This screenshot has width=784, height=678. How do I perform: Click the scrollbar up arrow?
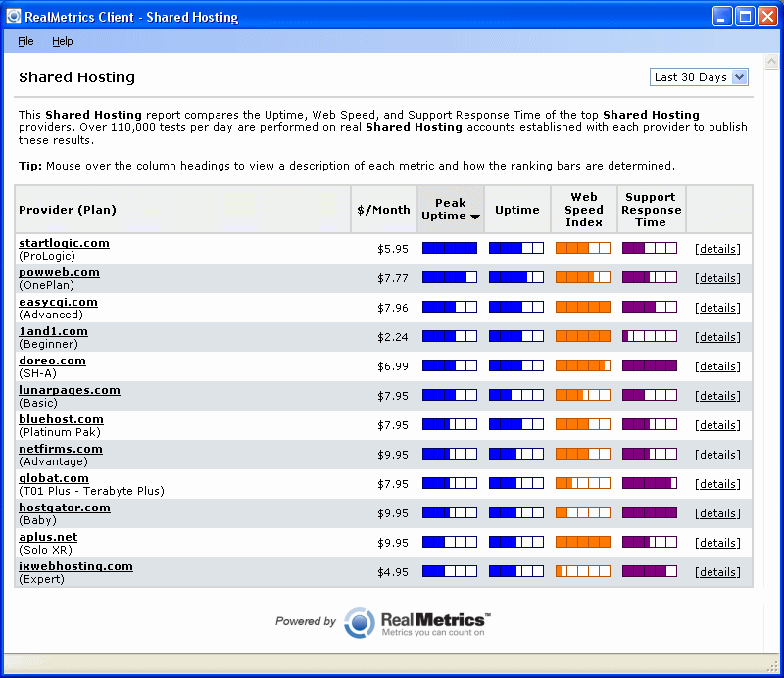coord(771,62)
